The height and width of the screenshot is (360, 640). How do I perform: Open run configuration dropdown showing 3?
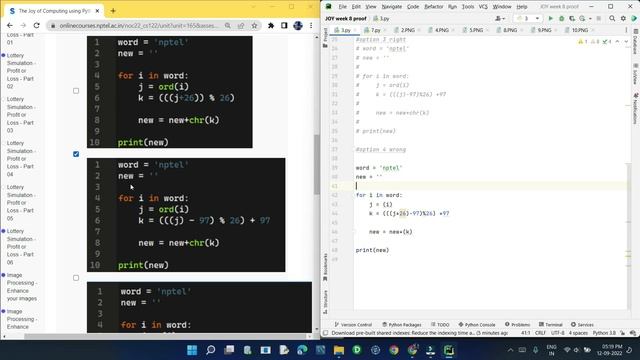528,18
